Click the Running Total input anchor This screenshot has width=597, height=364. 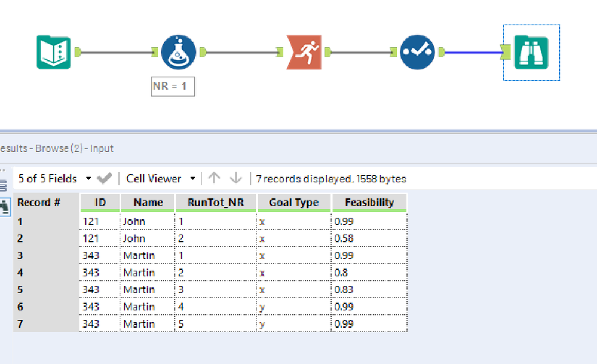280,52
